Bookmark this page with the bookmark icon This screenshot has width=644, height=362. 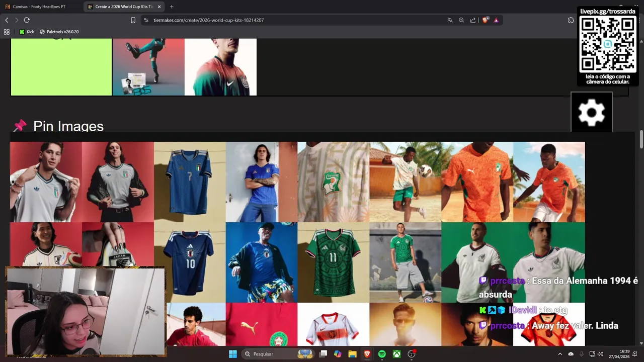coord(133,20)
